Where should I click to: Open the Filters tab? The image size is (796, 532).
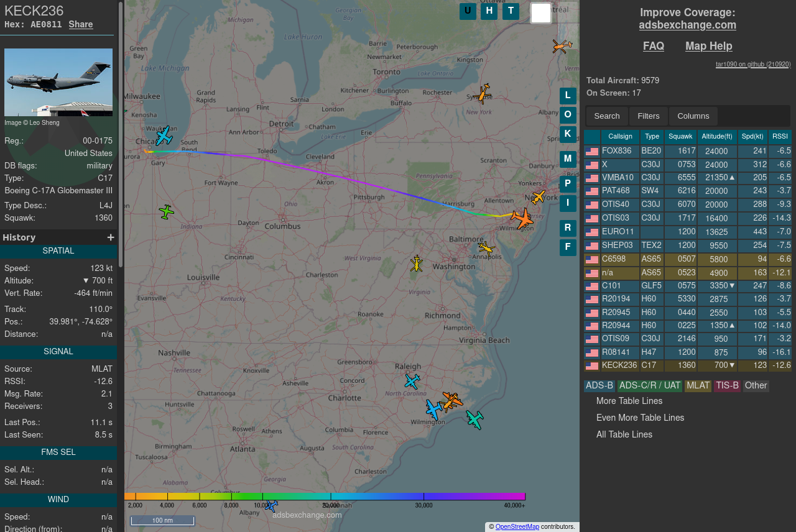coord(649,116)
